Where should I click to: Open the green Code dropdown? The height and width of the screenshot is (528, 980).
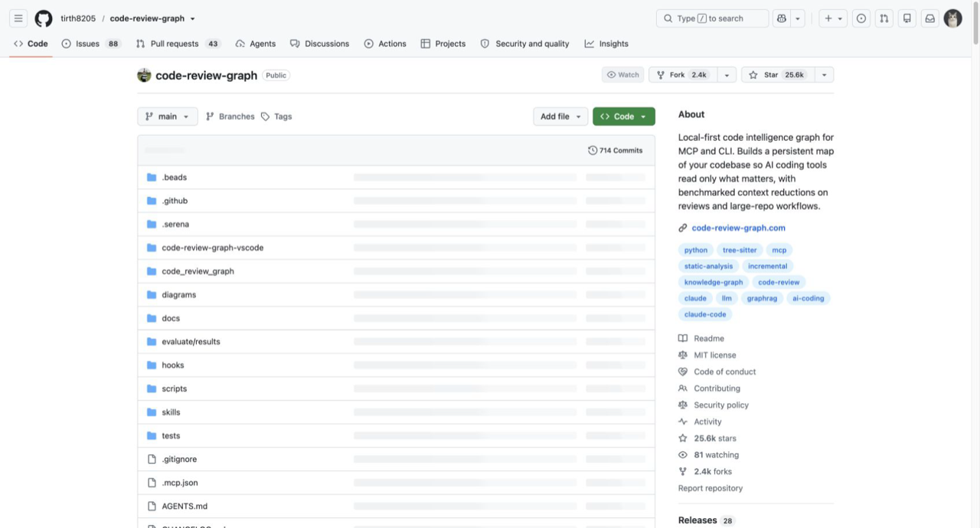(x=623, y=116)
